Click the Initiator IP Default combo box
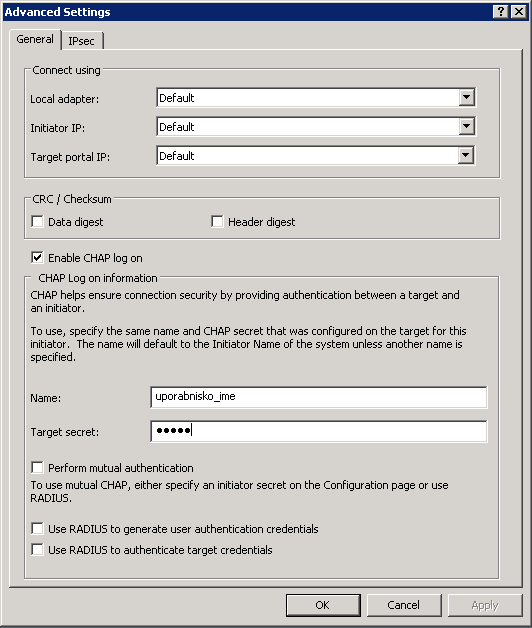This screenshot has height=628, width=532. tap(316, 127)
